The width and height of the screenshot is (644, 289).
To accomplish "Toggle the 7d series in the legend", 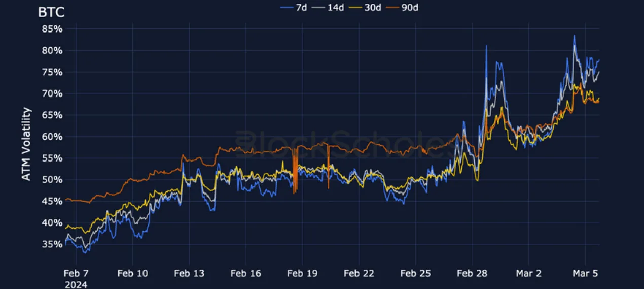I will click(294, 7).
